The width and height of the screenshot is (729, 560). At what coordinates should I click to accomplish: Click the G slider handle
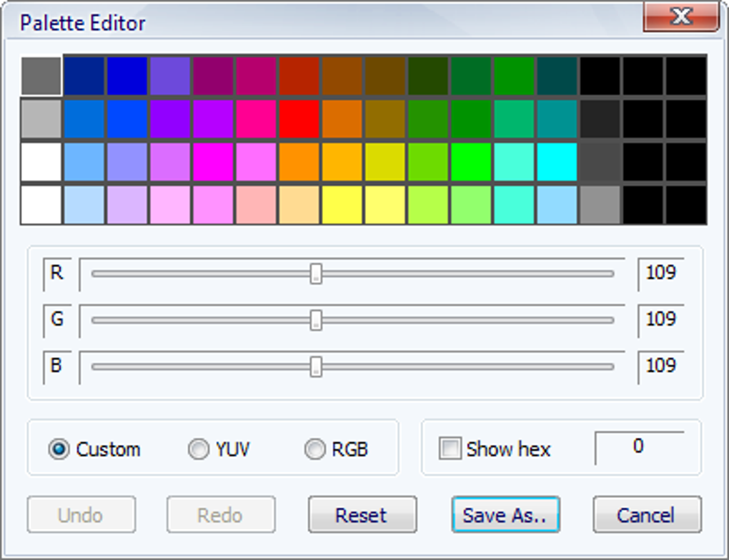[x=316, y=320]
